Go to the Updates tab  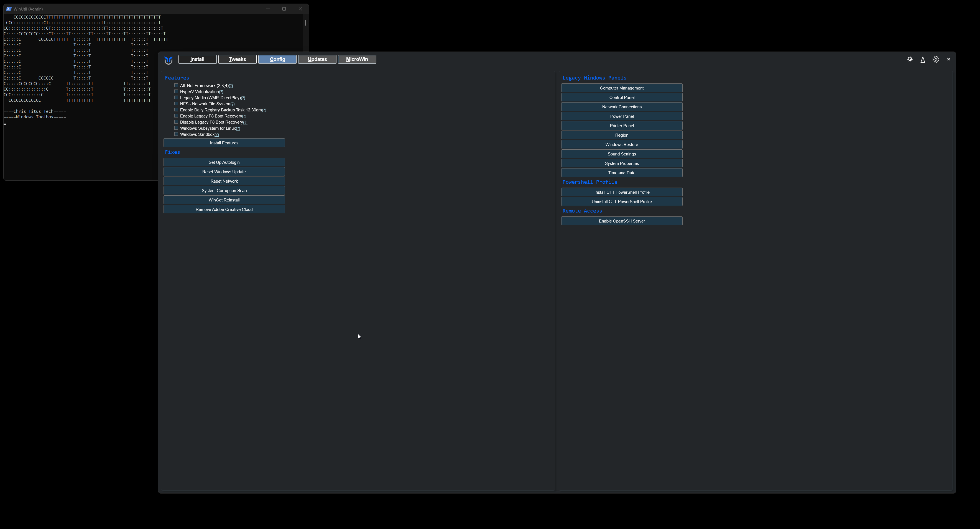317,59
